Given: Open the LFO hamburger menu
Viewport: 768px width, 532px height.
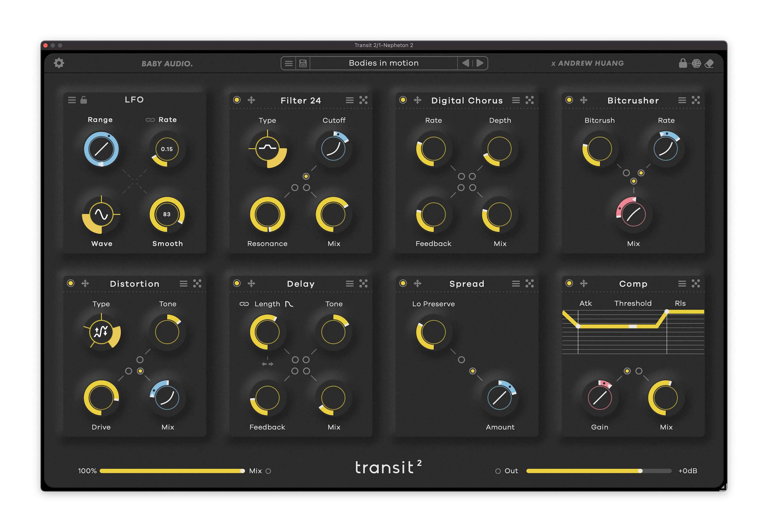Looking at the screenshot, I should coord(72,100).
